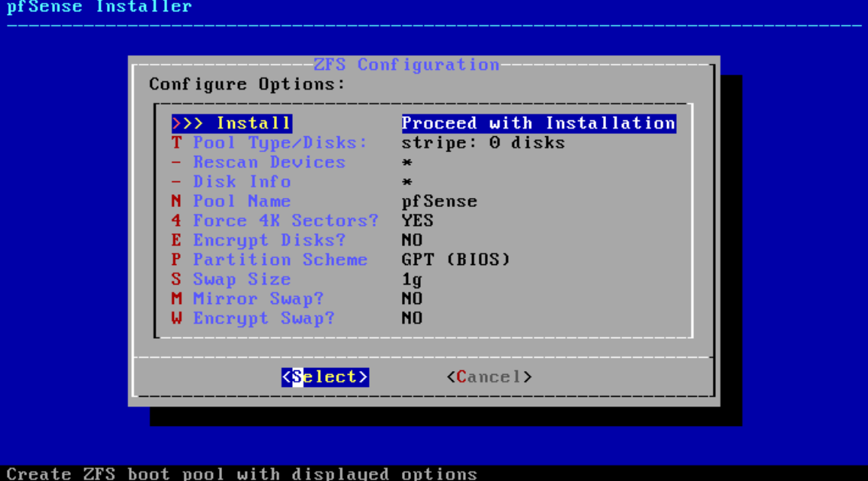Open the Disk Info entry

[241, 182]
